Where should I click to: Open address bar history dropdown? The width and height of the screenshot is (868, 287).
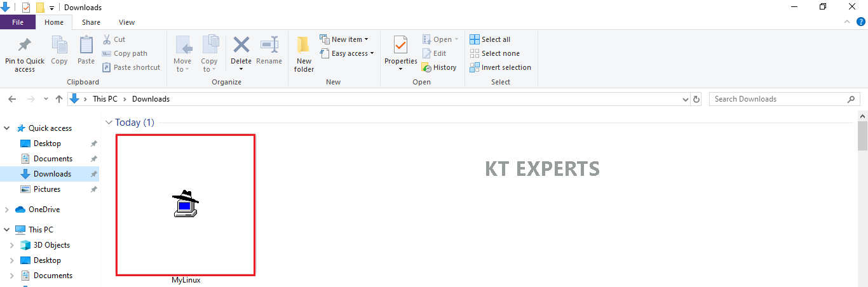pyautogui.click(x=685, y=99)
